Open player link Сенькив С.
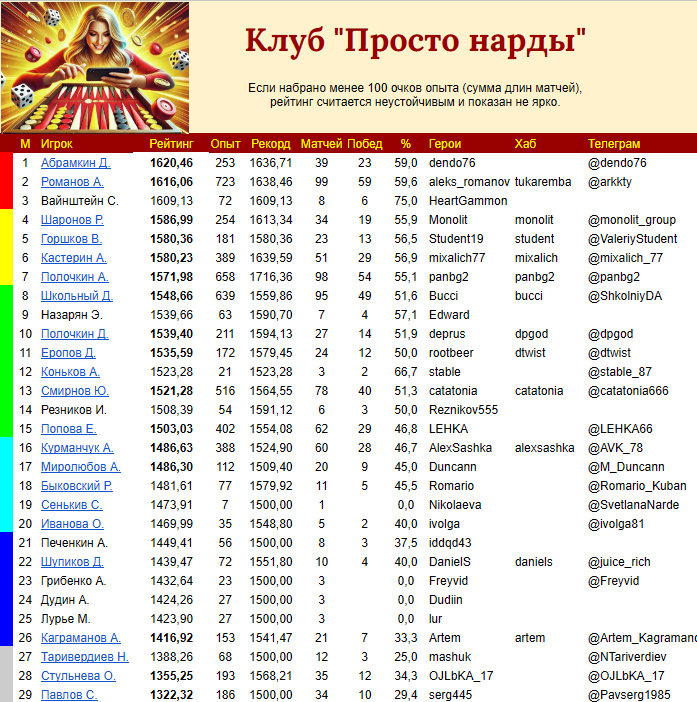This screenshot has width=697, height=702. click(72, 505)
